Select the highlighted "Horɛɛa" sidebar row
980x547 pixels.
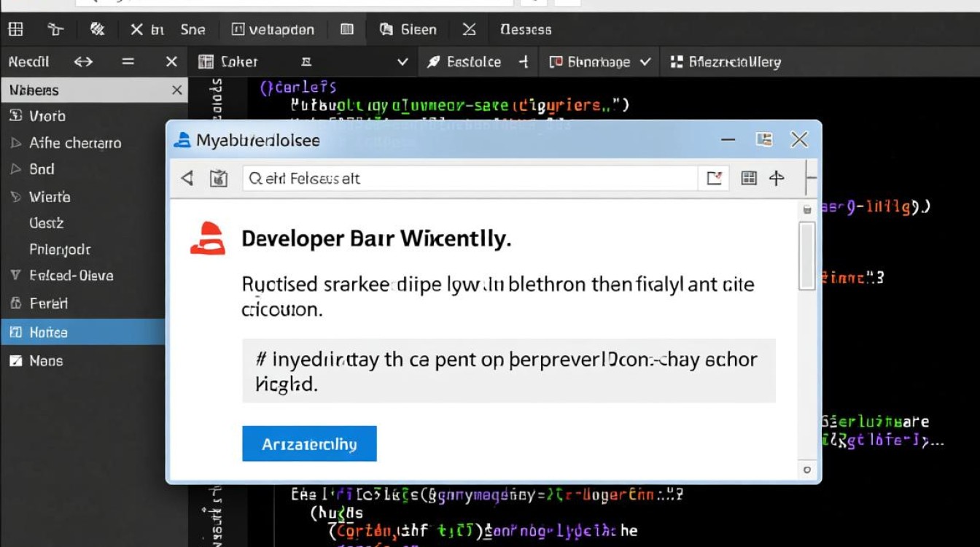83,332
